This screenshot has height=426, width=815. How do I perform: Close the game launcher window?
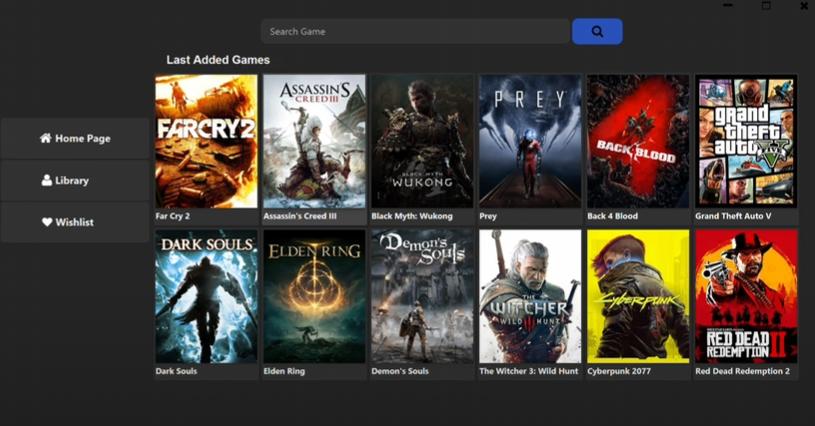pos(804,6)
